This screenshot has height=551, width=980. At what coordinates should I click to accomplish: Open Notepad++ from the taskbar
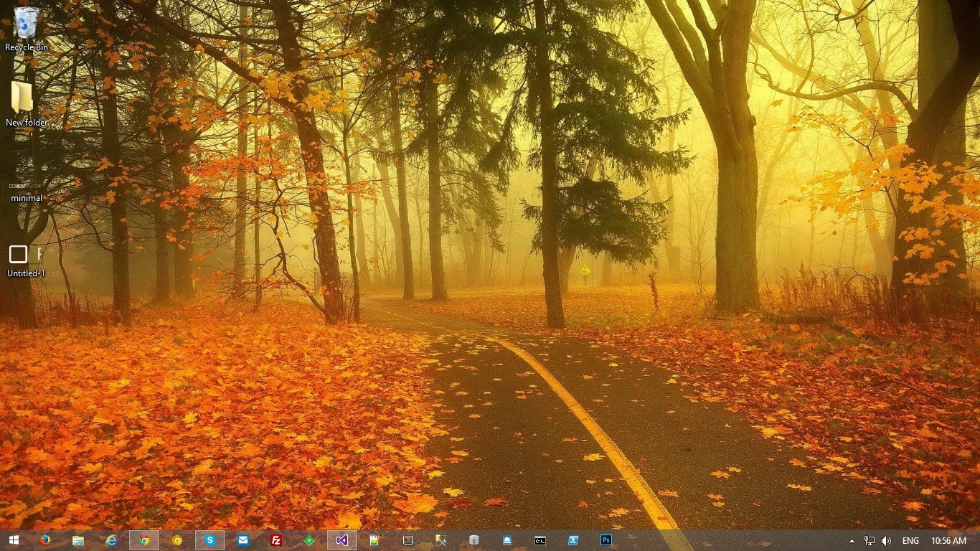pyautogui.click(x=375, y=540)
